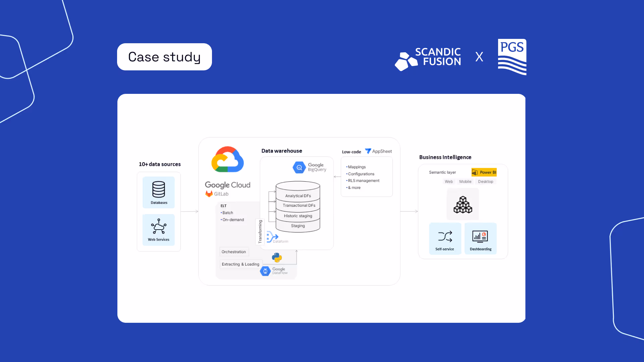Click the Dashboarding chart icon
Image resolution: width=644 pixels, height=362 pixels.
click(x=480, y=236)
